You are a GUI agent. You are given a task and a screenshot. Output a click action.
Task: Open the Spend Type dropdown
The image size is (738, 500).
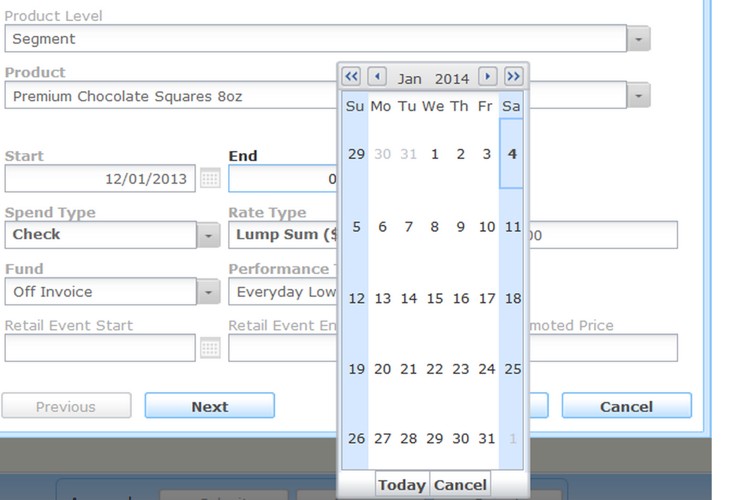point(208,235)
